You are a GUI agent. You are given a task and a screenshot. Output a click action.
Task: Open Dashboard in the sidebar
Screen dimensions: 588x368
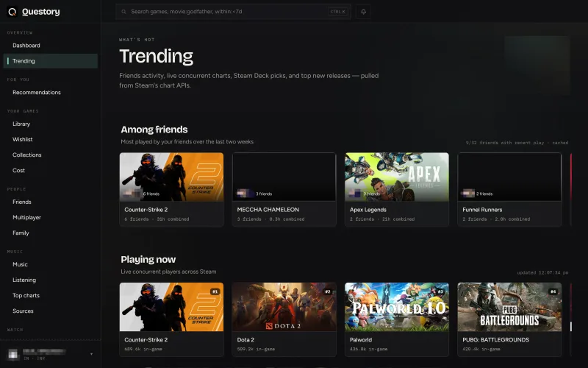coord(51,46)
